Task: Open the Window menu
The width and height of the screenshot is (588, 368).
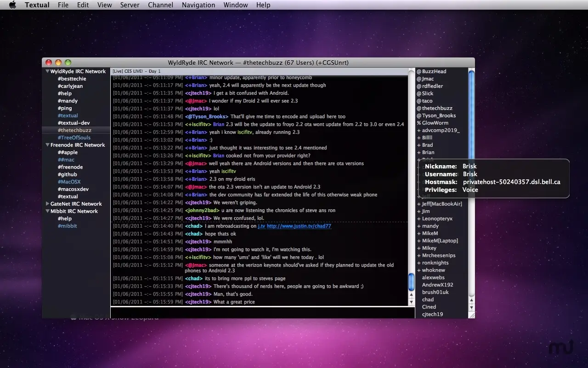Action: click(236, 5)
